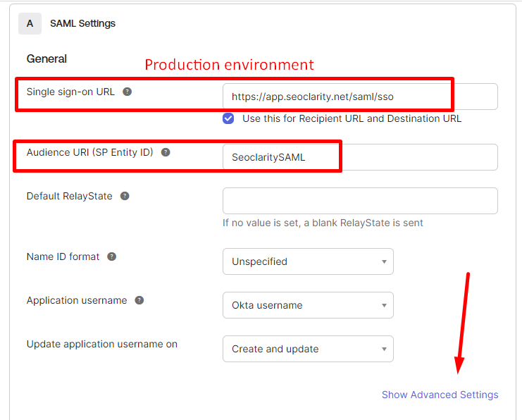The width and height of the screenshot is (522, 420).
Task: Focus the Audience URI input with SeoclaritySAML
Action: point(359,157)
